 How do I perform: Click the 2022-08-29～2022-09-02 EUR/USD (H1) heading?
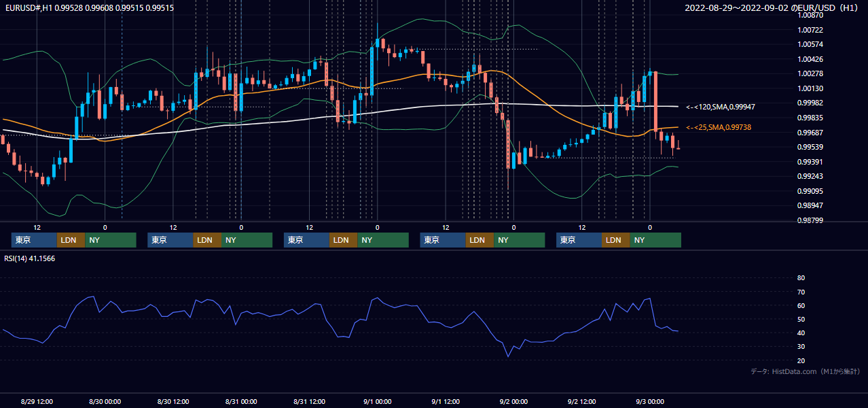tap(772, 8)
